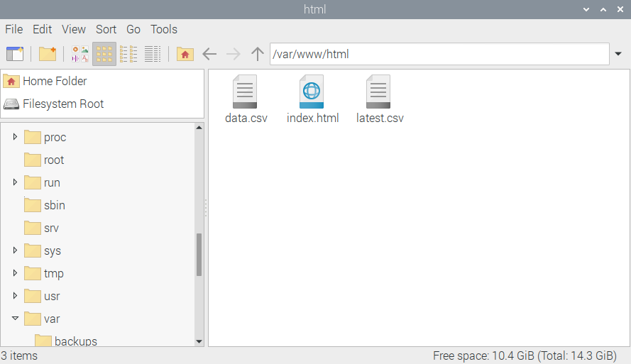Expand the run folder tree node
This screenshot has width=631, height=364.
click(15, 182)
